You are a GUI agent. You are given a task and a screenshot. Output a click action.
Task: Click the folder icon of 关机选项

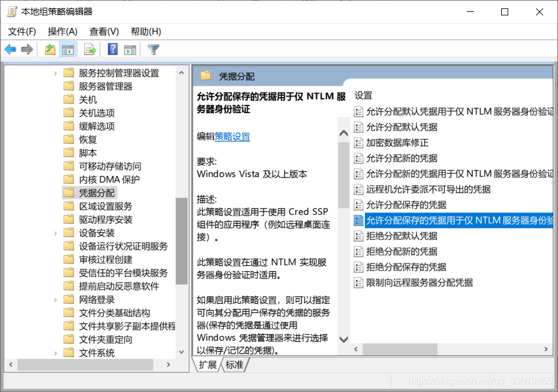click(68, 113)
